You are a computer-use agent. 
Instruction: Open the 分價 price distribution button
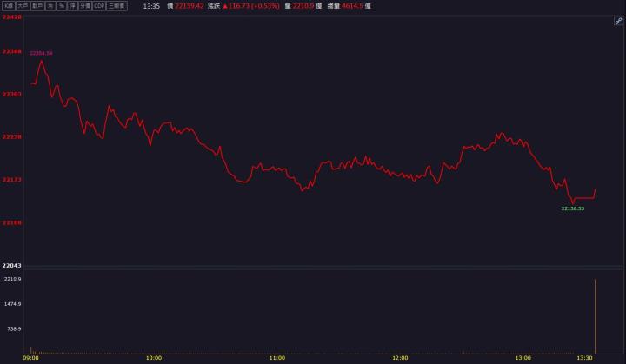85,6
